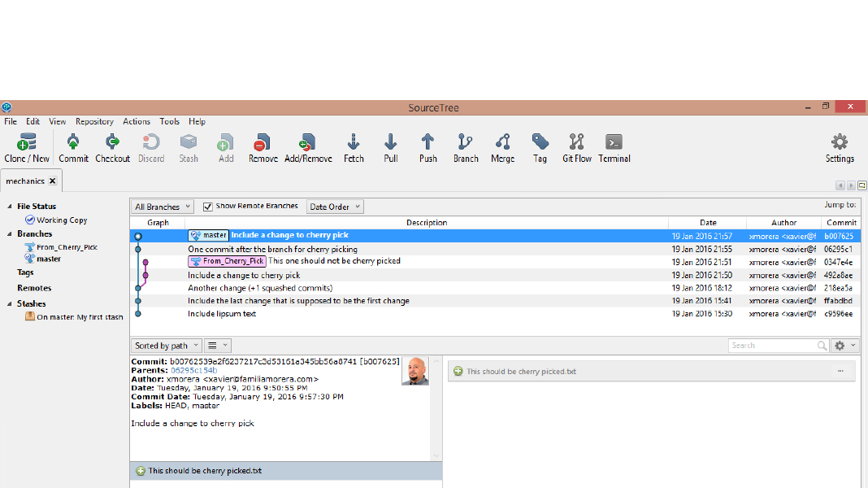The width and height of the screenshot is (868, 488).
Task: Collapse the File Status section
Action: pos(10,206)
